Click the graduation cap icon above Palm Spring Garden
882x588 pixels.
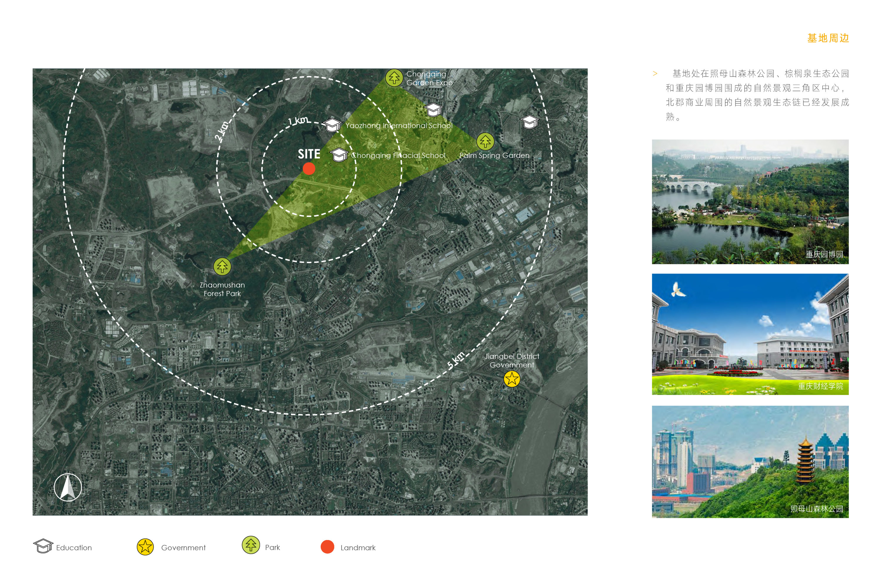click(529, 121)
